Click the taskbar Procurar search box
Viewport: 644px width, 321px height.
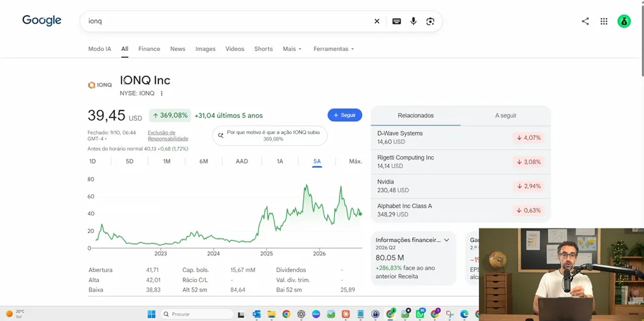point(197,314)
